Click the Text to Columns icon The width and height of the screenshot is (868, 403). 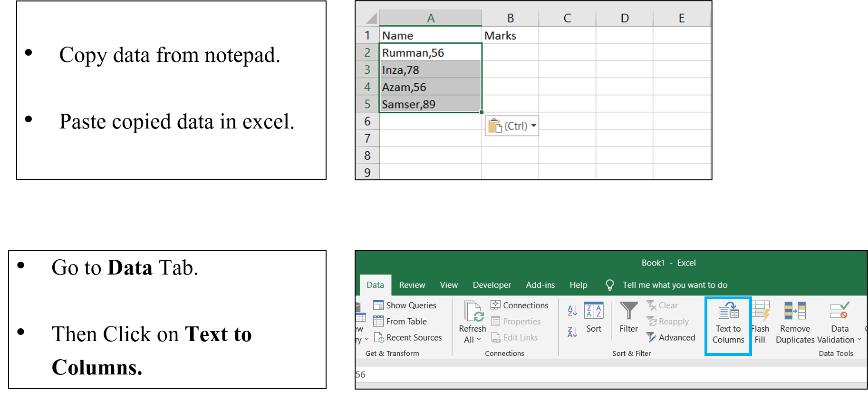coord(728,311)
